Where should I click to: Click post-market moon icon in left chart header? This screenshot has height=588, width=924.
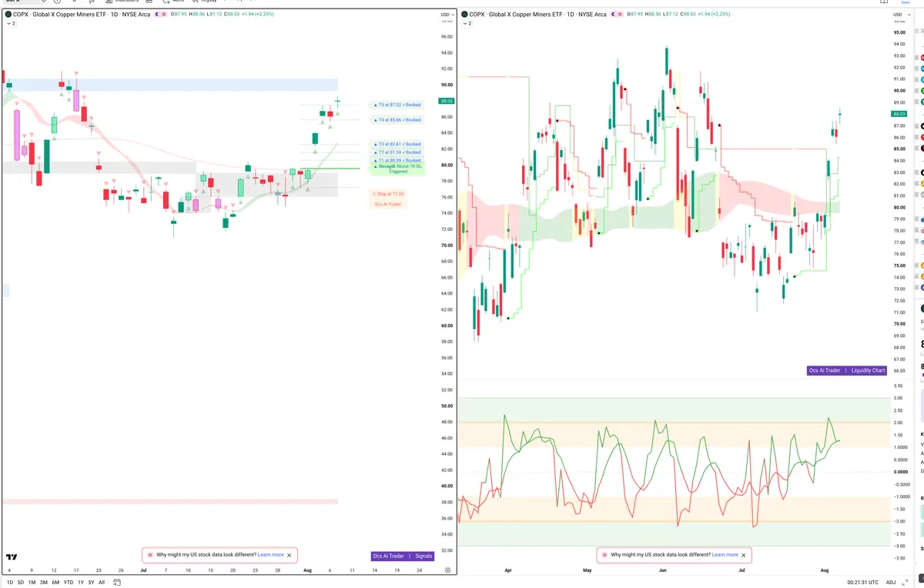tap(158, 15)
